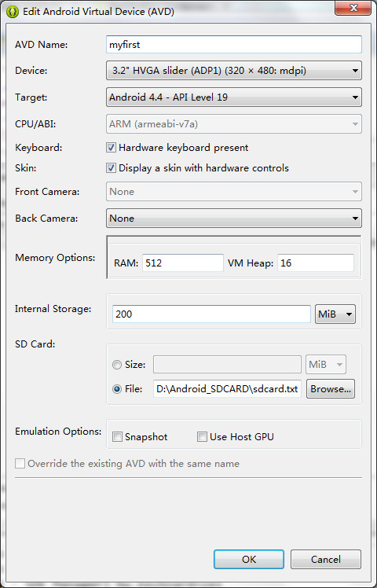Open the Device dropdown list
Image resolution: width=377 pixels, height=588 pixels.
tap(234, 71)
